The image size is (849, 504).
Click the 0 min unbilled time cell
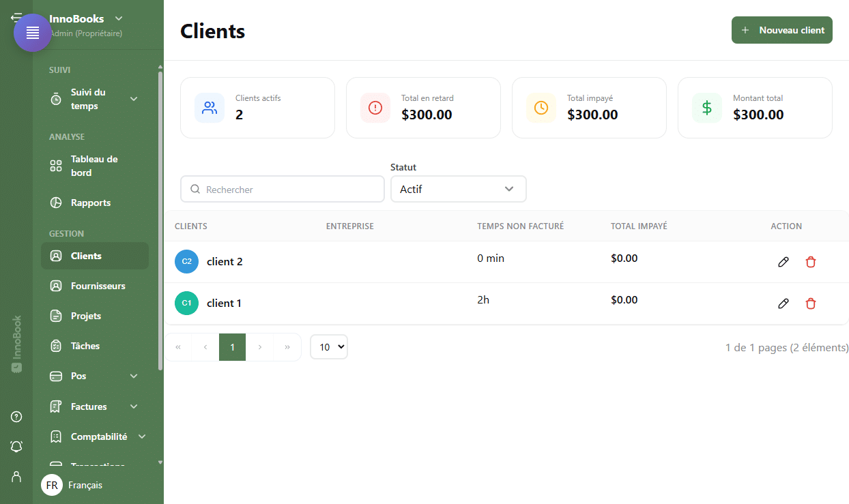click(x=491, y=258)
